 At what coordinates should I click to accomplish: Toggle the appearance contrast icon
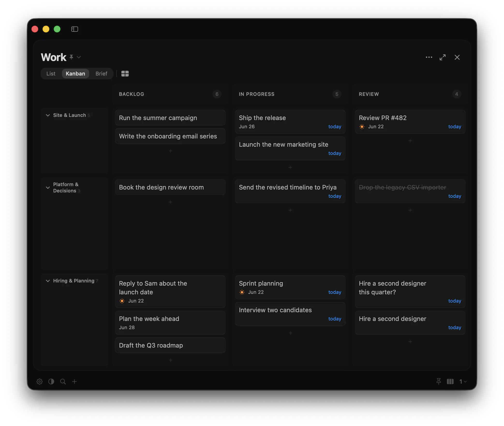51,382
